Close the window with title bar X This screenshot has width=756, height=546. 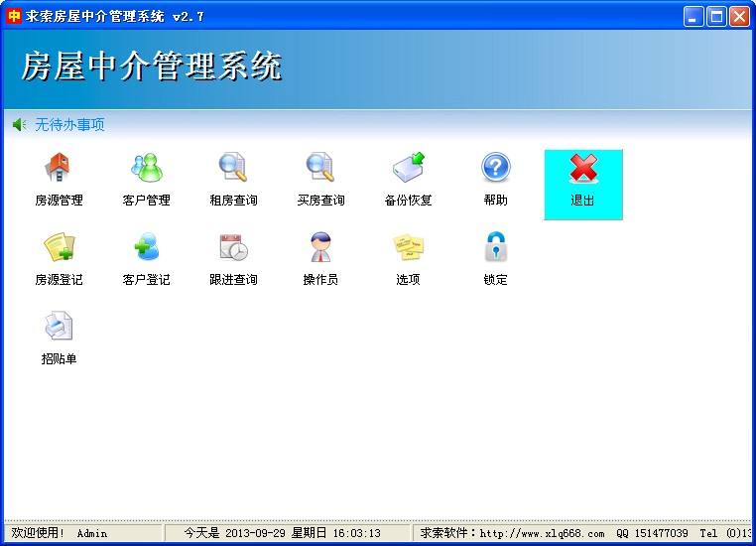(x=739, y=17)
